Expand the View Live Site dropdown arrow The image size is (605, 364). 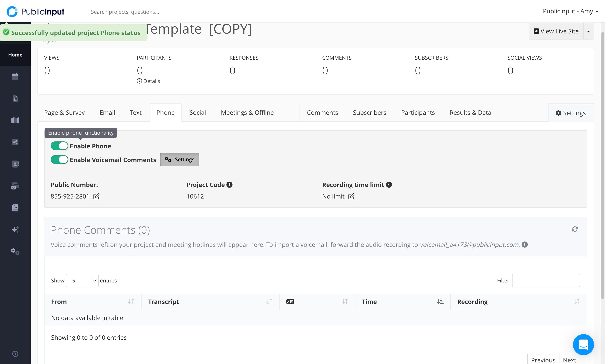click(588, 31)
